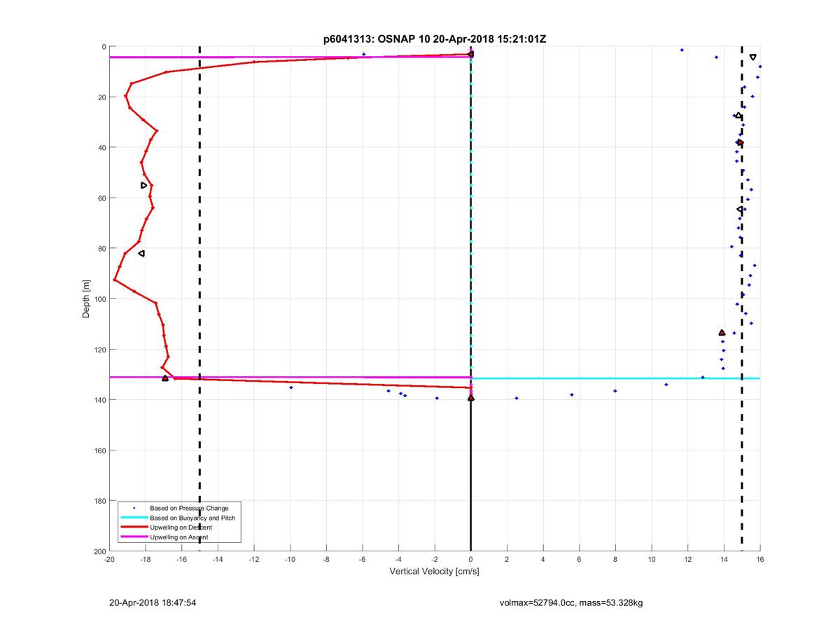
Task: Click the plot title 'p6041313: OSNAP 10 20-Apr-2018 15:21:01Z'
Action: (x=435, y=39)
